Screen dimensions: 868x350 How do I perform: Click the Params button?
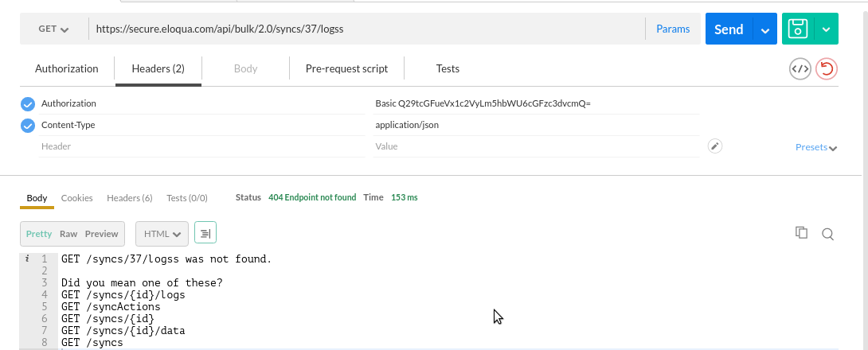point(673,29)
